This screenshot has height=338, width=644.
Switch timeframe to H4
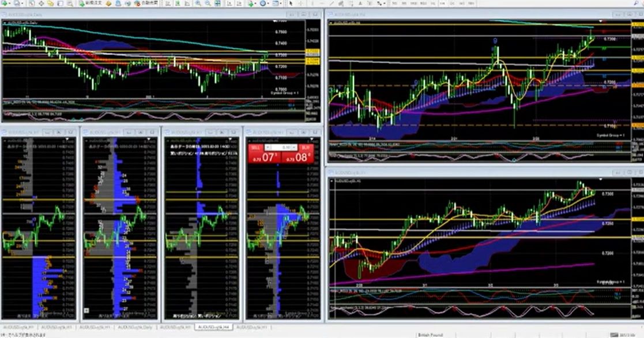[x=443, y=3]
